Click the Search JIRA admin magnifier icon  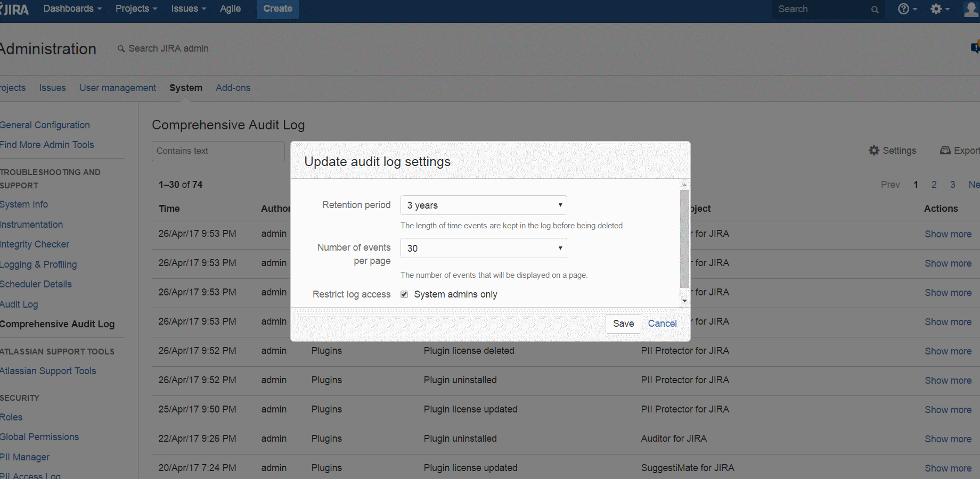[x=121, y=48]
